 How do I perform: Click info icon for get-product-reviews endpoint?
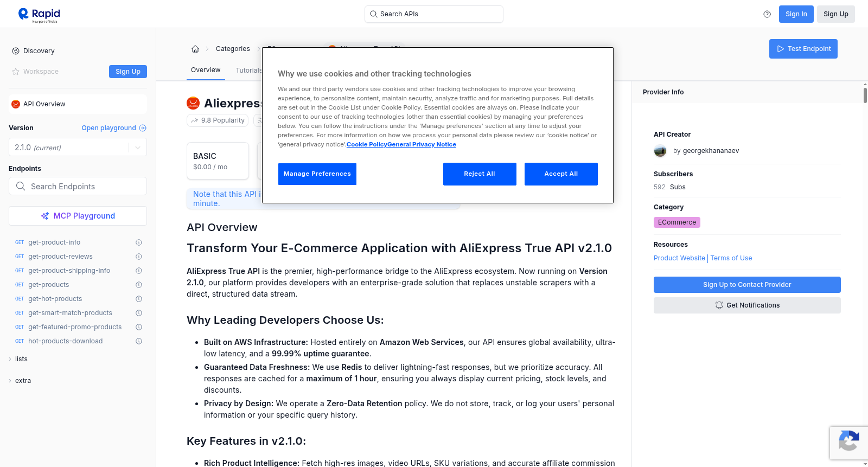pos(139,257)
